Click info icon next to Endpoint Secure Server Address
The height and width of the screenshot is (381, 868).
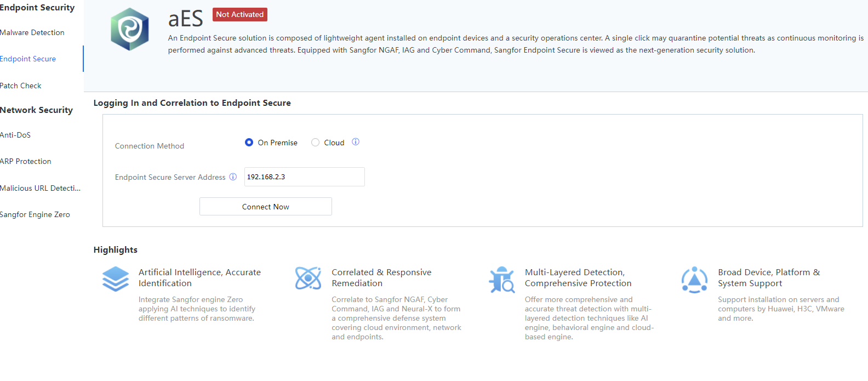click(233, 177)
